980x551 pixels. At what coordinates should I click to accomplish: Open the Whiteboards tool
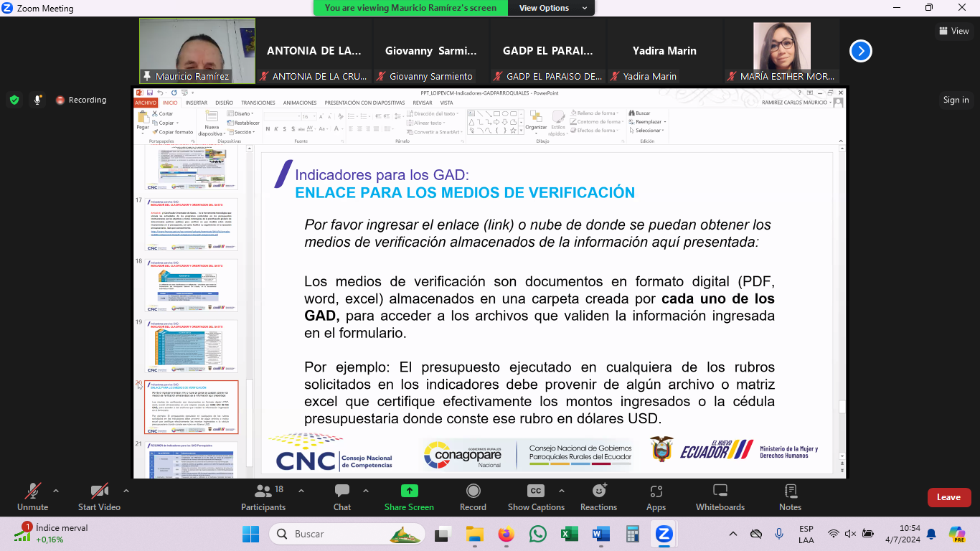pyautogui.click(x=720, y=496)
